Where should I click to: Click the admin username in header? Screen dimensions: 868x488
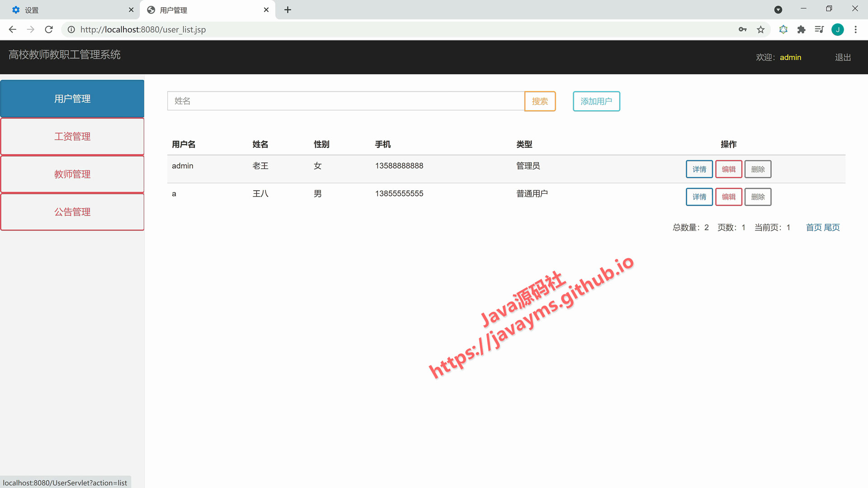pos(790,57)
